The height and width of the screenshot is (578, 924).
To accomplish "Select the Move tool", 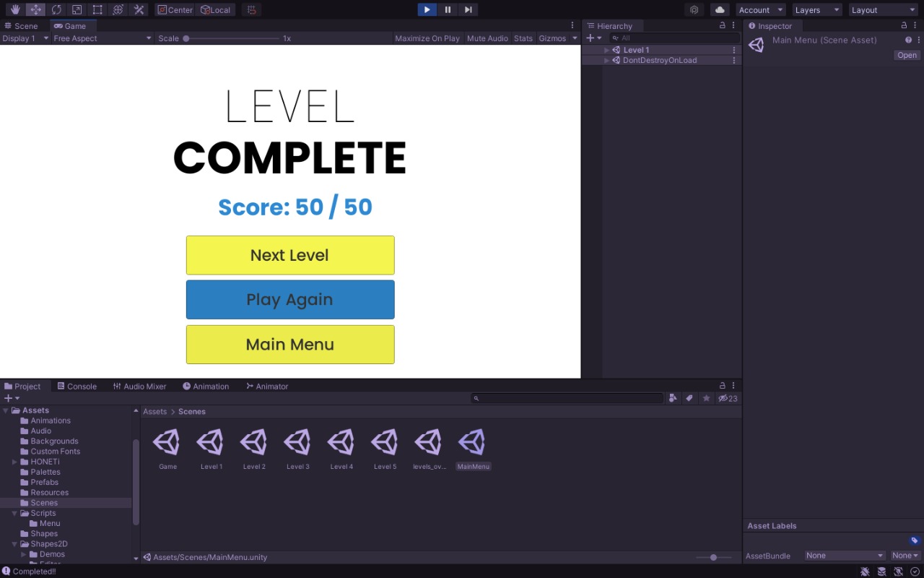I will tap(35, 9).
